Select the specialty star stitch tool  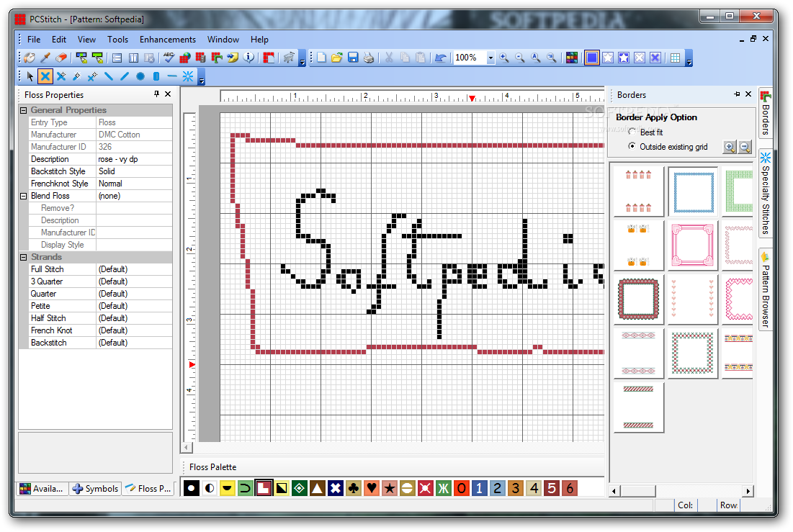[188, 76]
